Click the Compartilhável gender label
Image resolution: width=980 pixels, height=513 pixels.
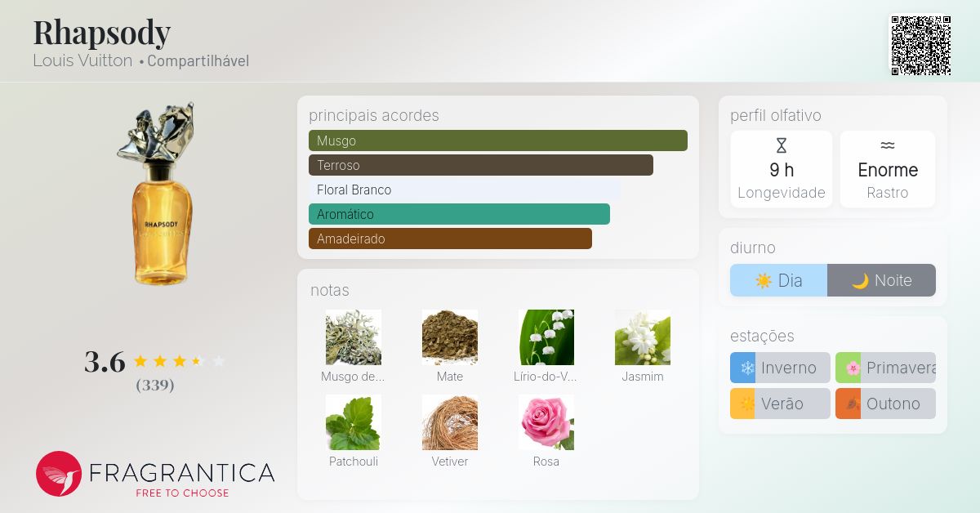click(198, 61)
